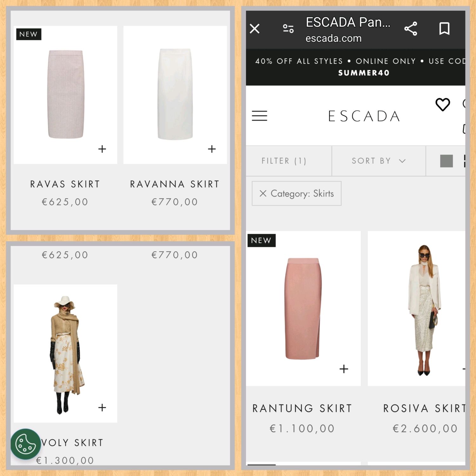
Task: Open the Rosiva Skirt product name
Action: 424,408
